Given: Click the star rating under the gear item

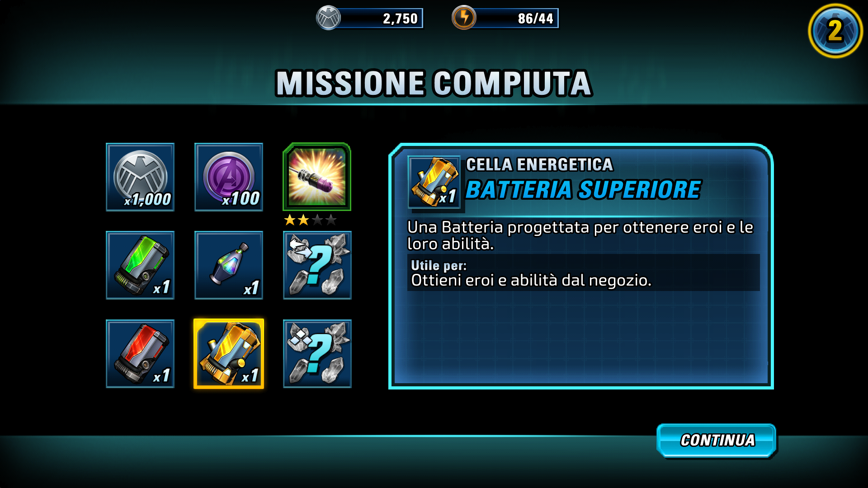Looking at the screenshot, I should coord(310,220).
